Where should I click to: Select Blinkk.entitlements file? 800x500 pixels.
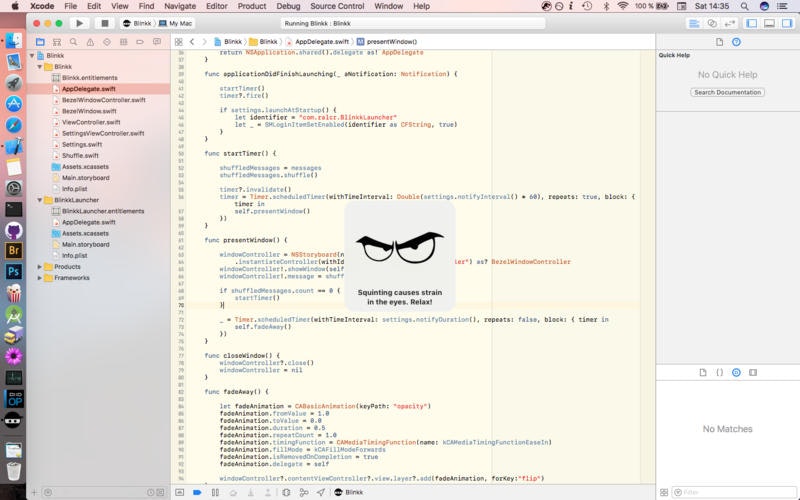[90, 78]
